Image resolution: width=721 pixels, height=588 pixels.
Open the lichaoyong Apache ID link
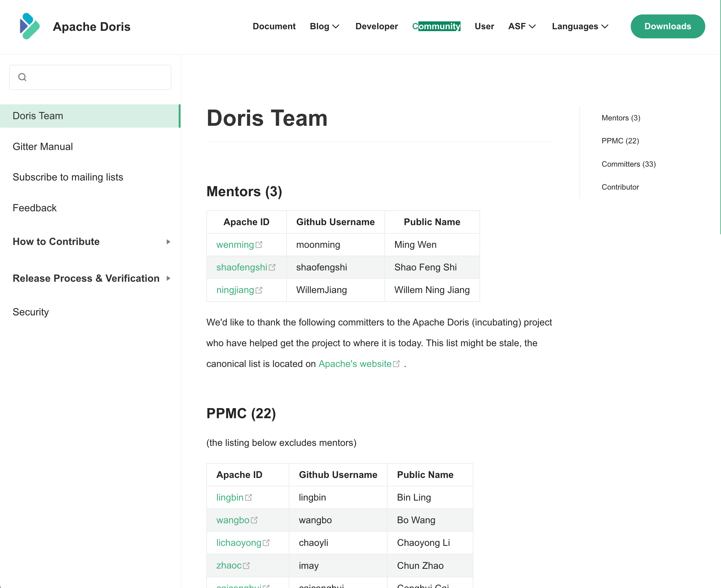pyautogui.click(x=239, y=543)
